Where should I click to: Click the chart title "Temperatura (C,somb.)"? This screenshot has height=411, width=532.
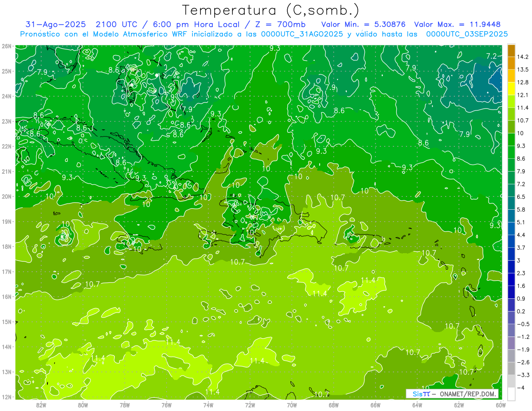(x=270, y=10)
